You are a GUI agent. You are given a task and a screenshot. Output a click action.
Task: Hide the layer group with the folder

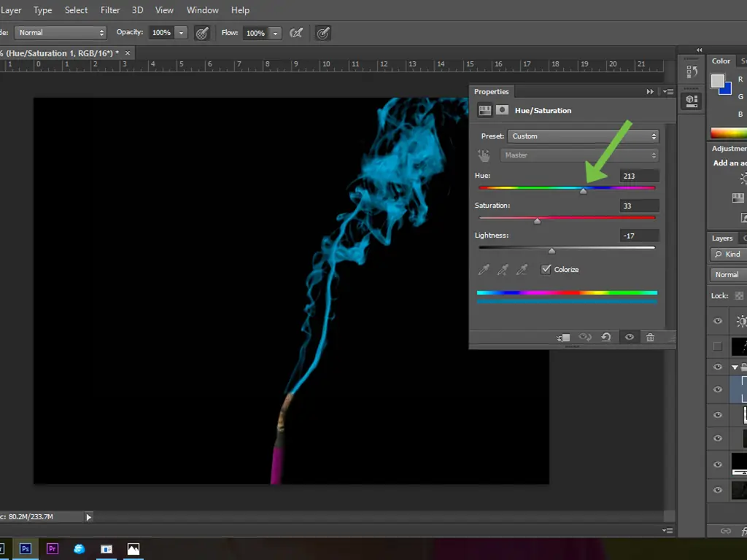(718, 367)
